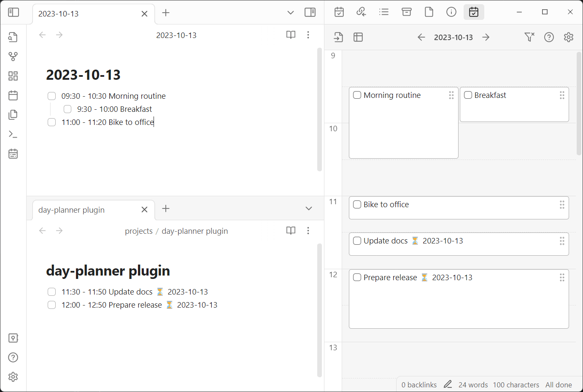
Task: Check off the Morning routine task
Action: click(x=51, y=96)
